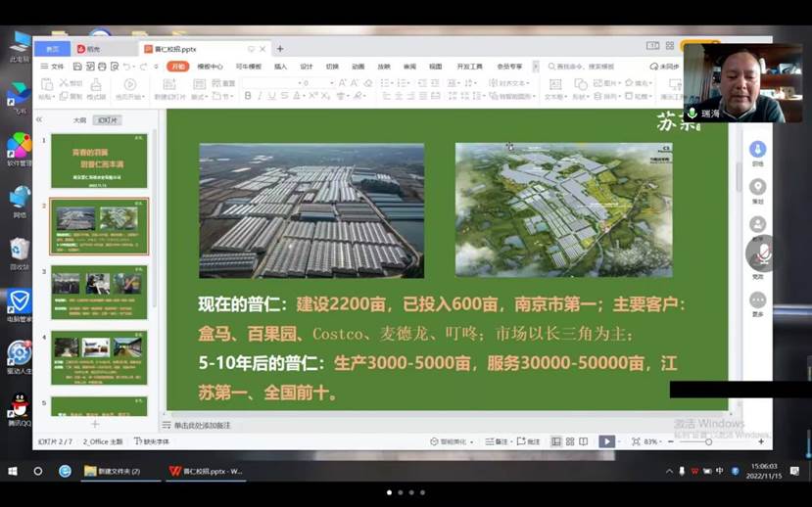
Task: Click the Format Painter (格式刷) tool
Action: click(96, 89)
